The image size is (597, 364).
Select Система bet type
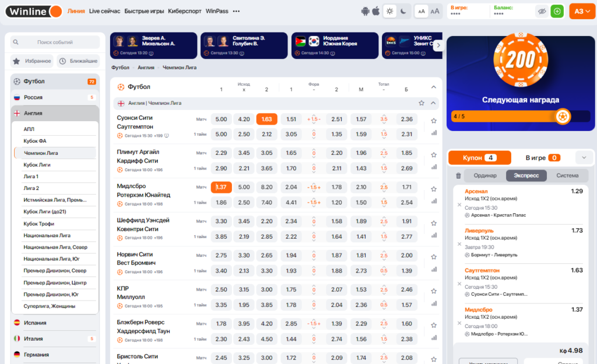pos(567,175)
